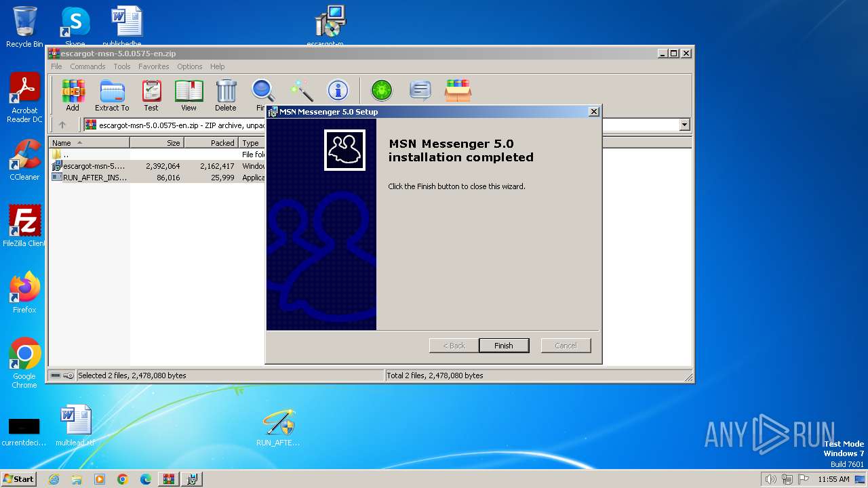The height and width of the screenshot is (488, 868).
Task: Open Windows Explorer from taskbar
Action: click(77, 479)
